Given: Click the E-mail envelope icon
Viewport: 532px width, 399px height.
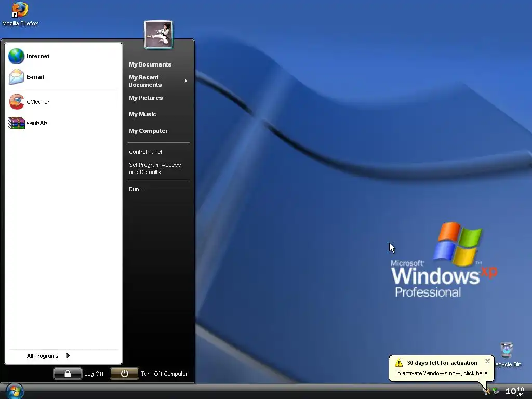Looking at the screenshot, I should (16, 77).
